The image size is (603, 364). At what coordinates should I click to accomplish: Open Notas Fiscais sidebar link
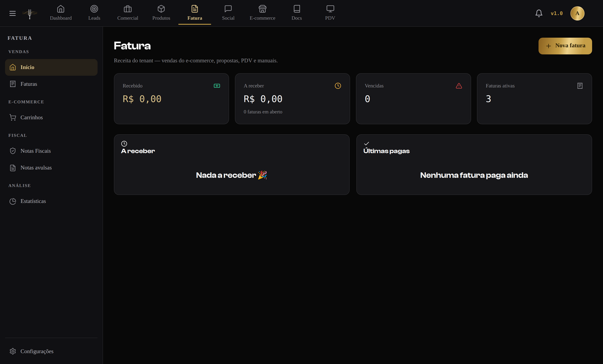coord(51,151)
